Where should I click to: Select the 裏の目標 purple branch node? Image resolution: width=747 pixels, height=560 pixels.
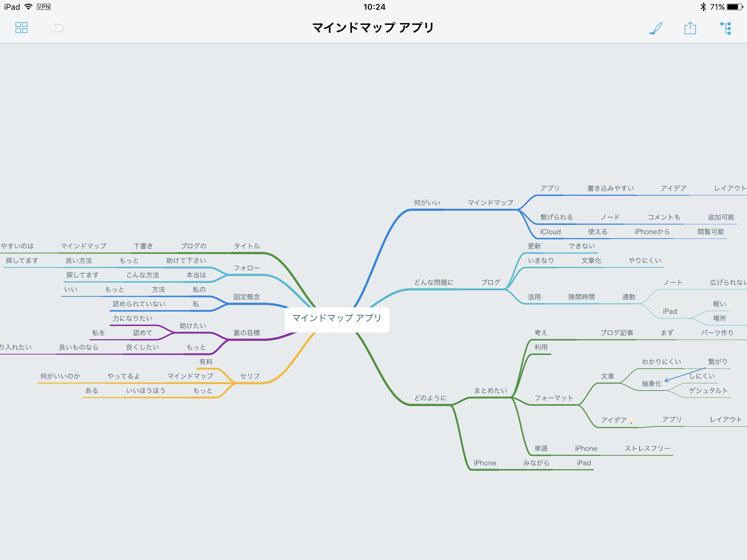point(247,333)
